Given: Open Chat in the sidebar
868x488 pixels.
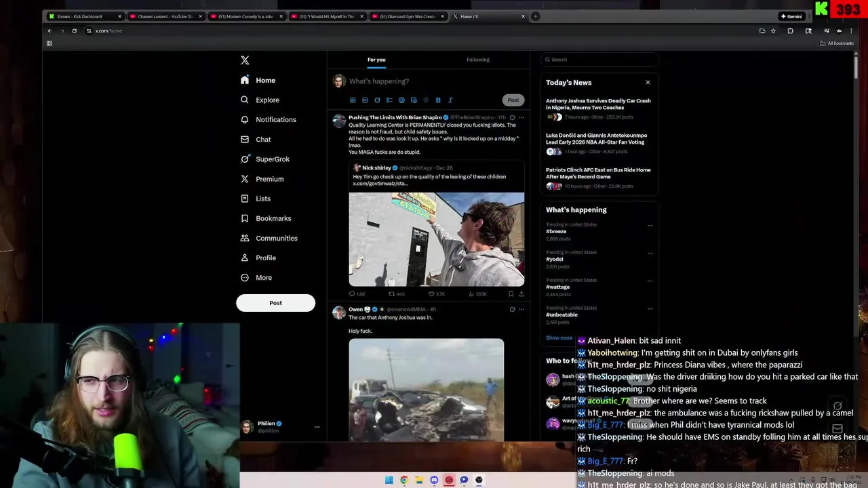Looking at the screenshot, I should coord(256,140).
